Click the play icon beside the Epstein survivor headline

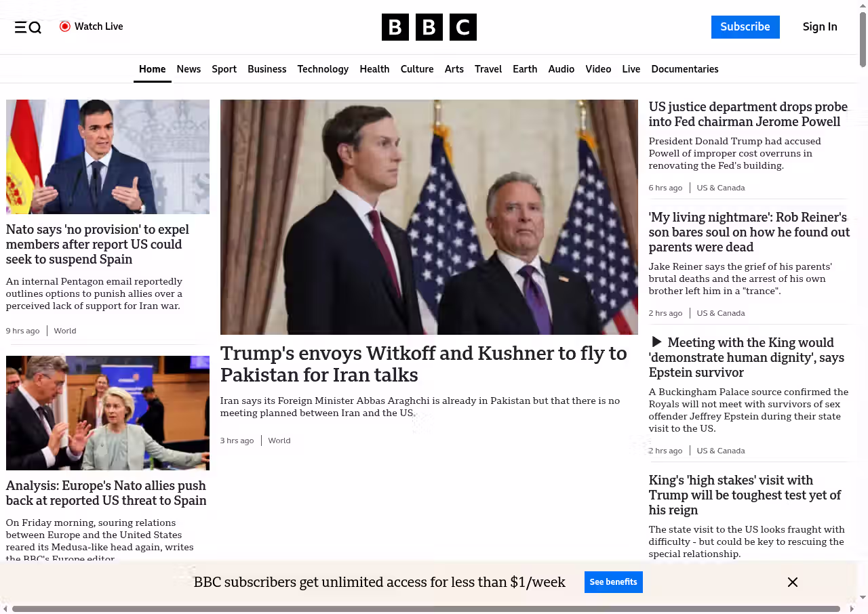(x=656, y=342)
